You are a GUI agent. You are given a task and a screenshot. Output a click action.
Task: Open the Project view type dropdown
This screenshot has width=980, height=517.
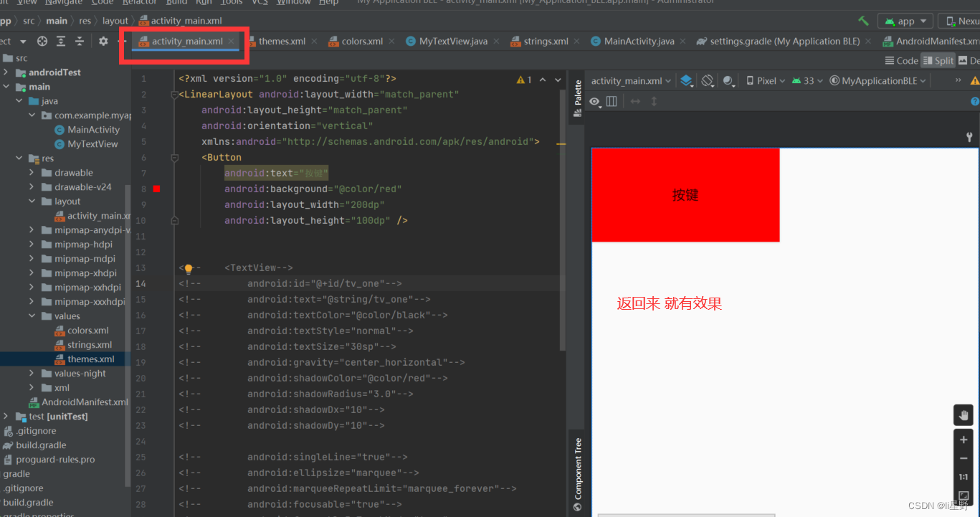(23, 42)
